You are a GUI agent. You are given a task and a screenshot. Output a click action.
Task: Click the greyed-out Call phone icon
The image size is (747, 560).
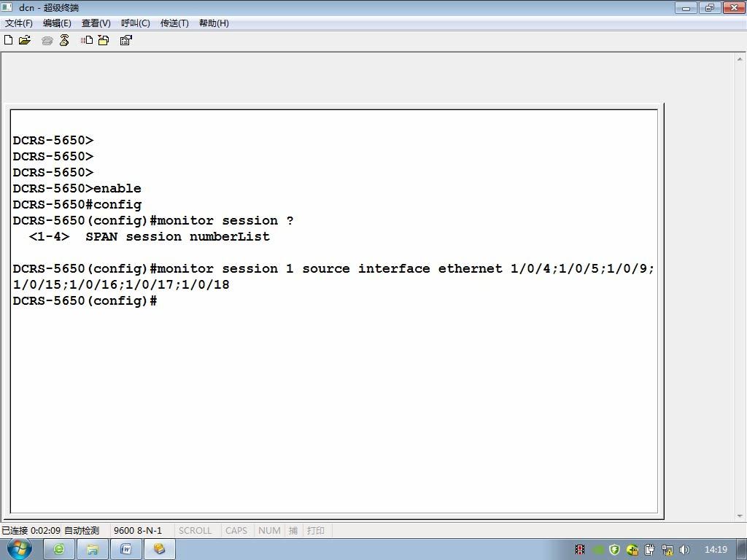[47, 41]
